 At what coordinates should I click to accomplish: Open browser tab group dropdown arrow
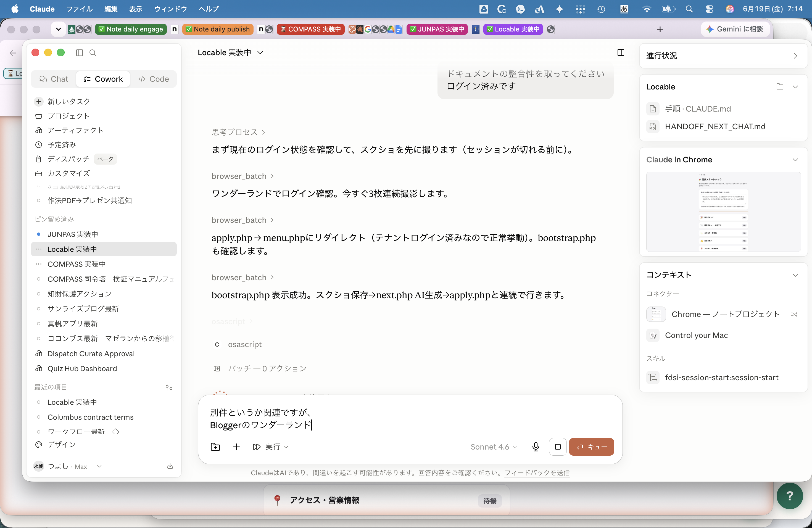coord(58,29)
